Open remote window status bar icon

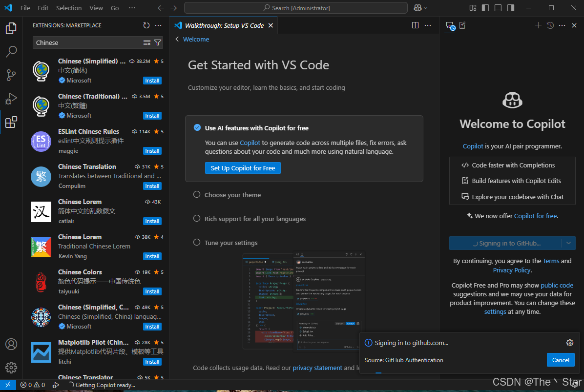tap(8, 385)
